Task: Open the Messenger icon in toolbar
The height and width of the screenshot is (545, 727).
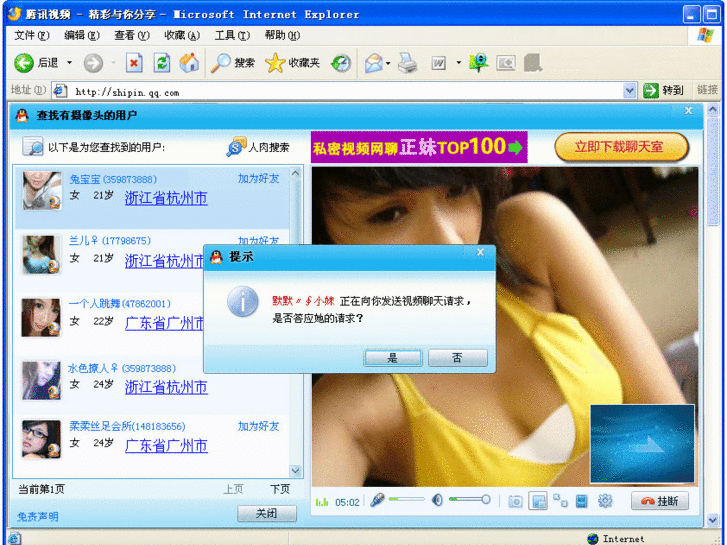Action: pos(478,63)
